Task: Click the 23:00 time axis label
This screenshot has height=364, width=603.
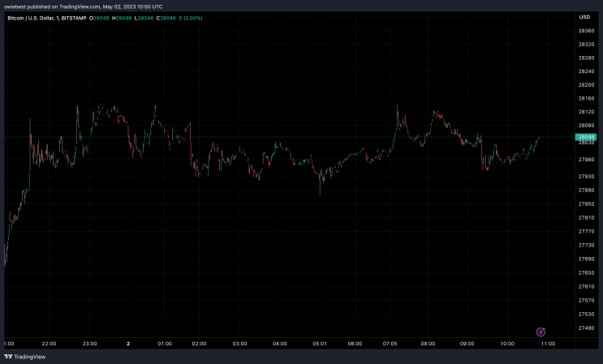Action: [89, 344]
